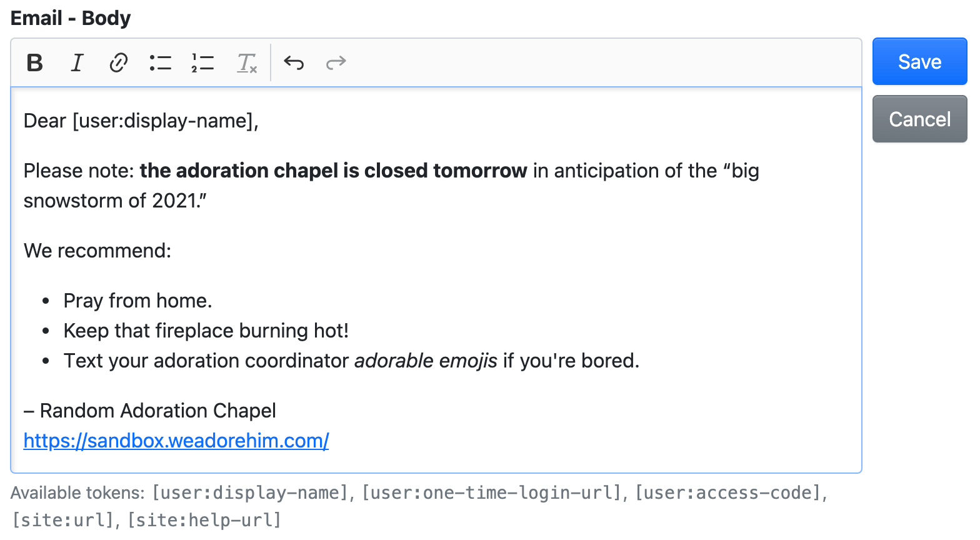Click the remove formatting icon
This screenshot has height=540, width=980.
coord(247,62)
